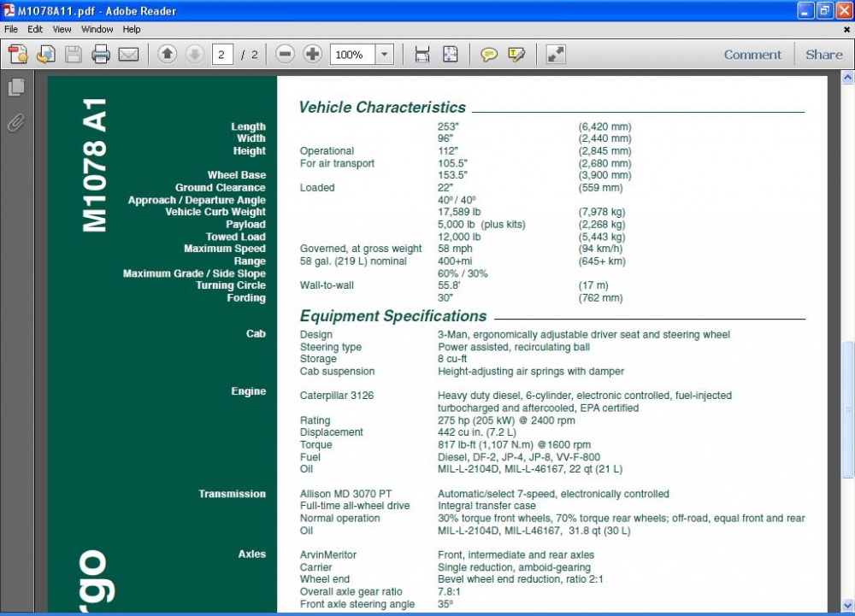Open the Comment pane
This screenshot has width=855, height=616.
click(x=752, y=55)
